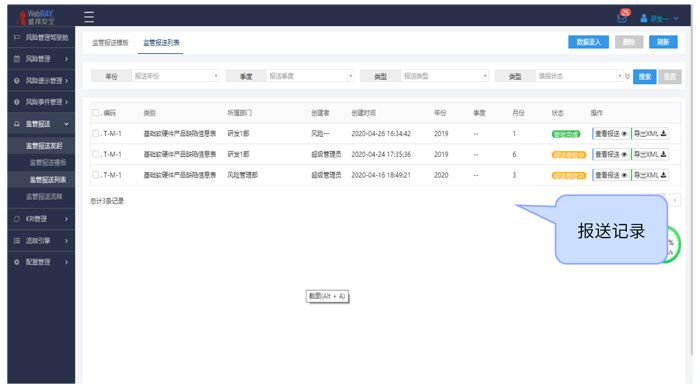Viewport: 700px width, 387px height.
Task: Open the mail notifications icon with badge
Action: click(622, 17)
